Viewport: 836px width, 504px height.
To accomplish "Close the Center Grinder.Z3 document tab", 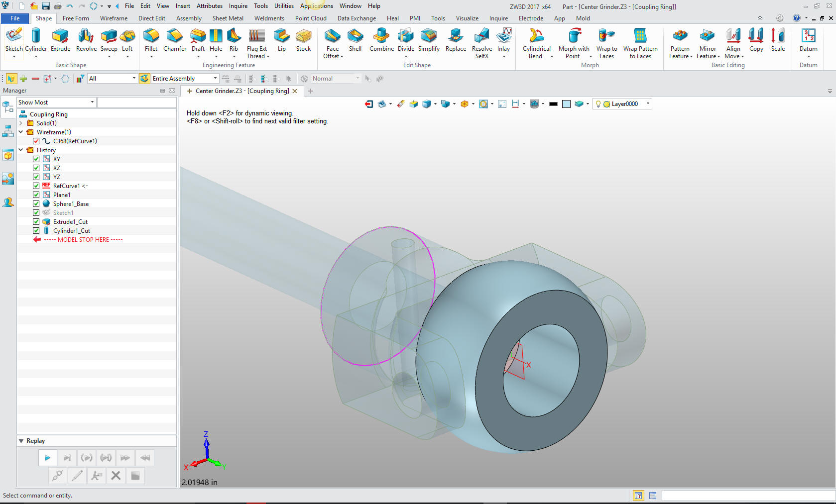I will tap(295, 91).
